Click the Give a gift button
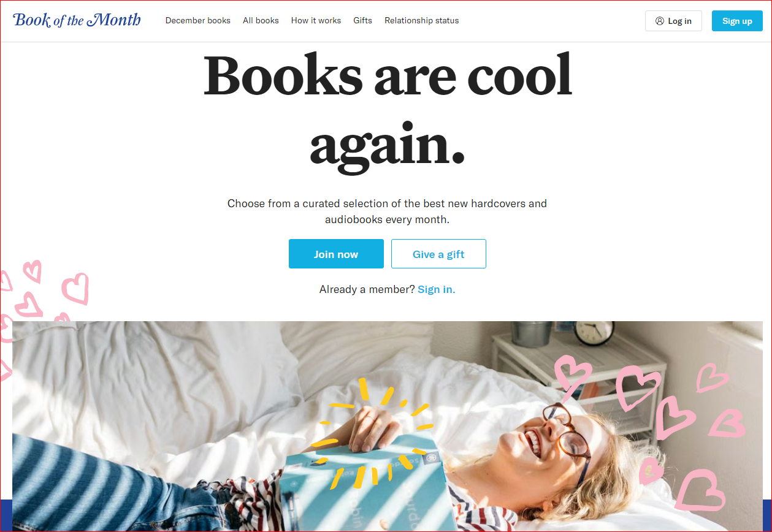 pyautogui.click(x=438, y=254)
